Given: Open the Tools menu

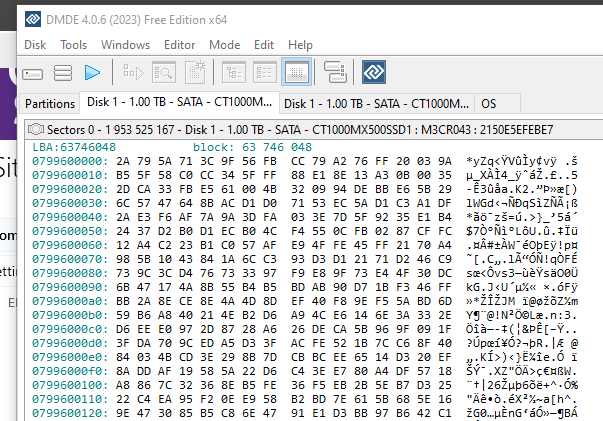Looking at the screenshot, I should pyautogui.click(x=73, y=45).
